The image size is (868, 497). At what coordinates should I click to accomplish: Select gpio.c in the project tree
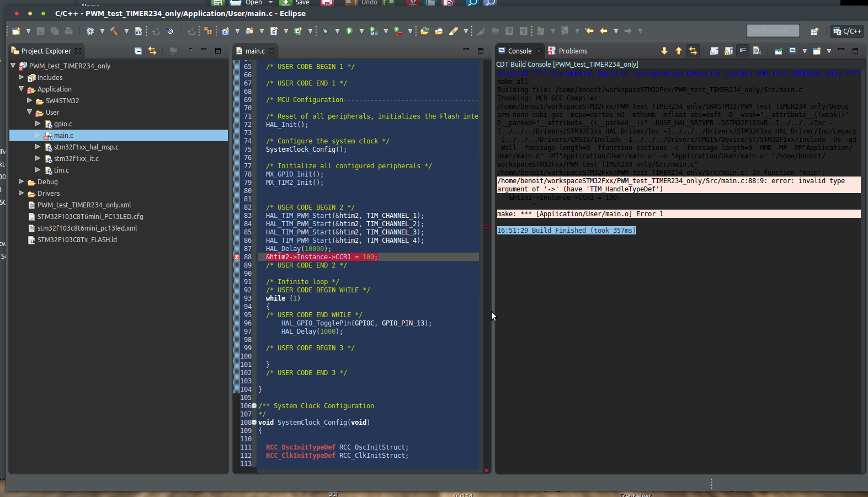point(63,124)
